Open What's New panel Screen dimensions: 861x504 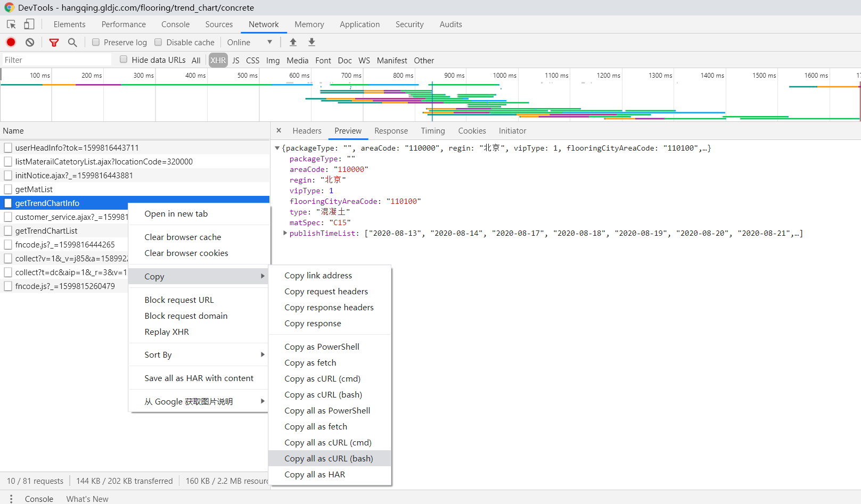(87, 498)
